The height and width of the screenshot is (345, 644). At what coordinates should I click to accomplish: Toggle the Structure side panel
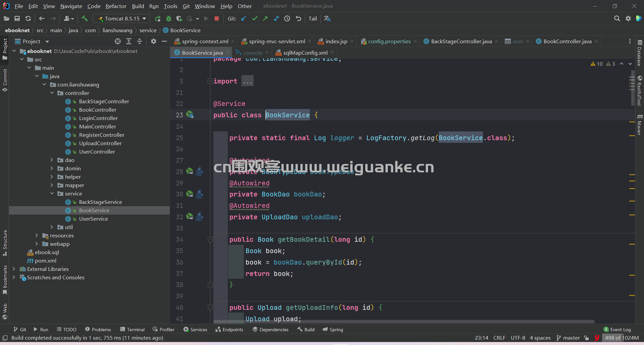[5, 243]
